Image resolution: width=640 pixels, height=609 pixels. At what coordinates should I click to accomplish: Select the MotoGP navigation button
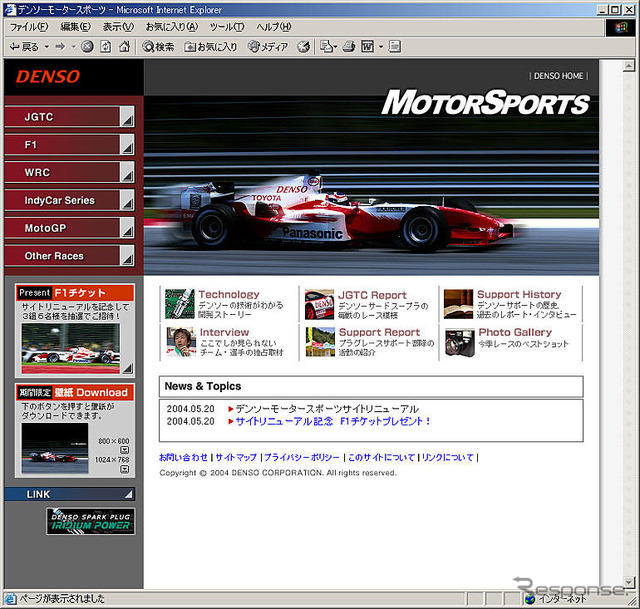coord(69,228)
